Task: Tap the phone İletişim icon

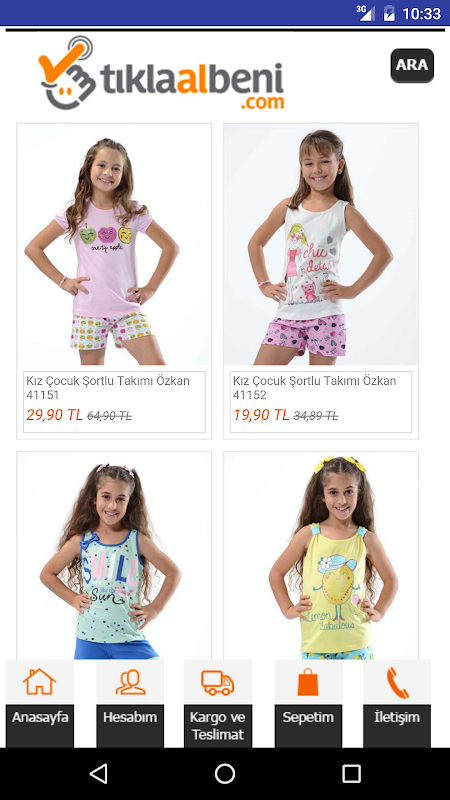Action: tap(397, 683)
